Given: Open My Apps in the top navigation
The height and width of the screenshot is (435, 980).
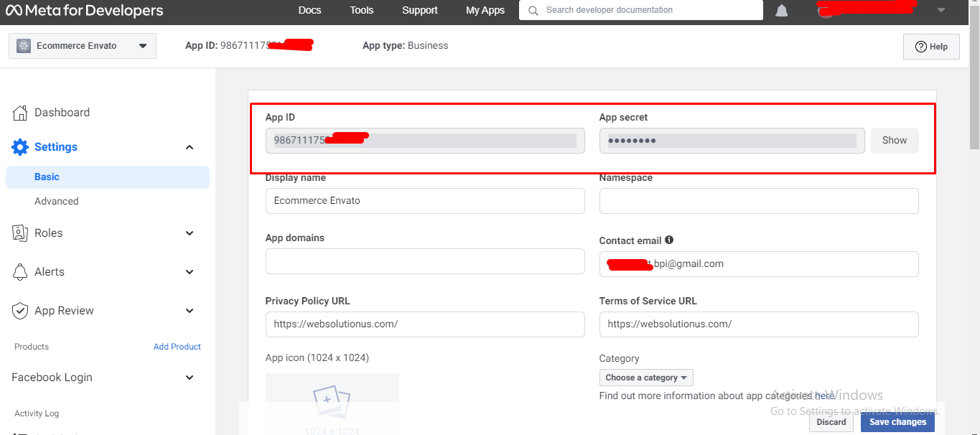Looking at the screenshot, I should pyautogui.click(x=485, y=10).
